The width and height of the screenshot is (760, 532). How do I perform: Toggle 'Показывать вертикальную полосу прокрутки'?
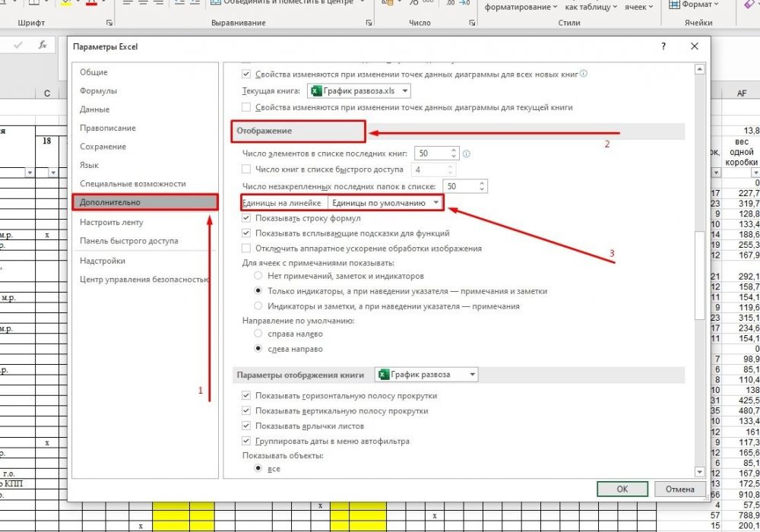click(246, 410)
